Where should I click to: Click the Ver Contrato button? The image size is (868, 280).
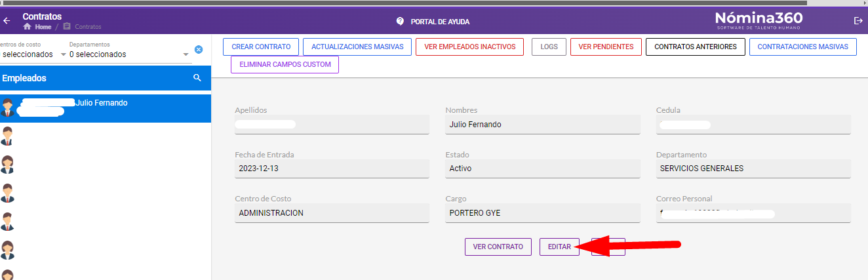click(498, 247)
